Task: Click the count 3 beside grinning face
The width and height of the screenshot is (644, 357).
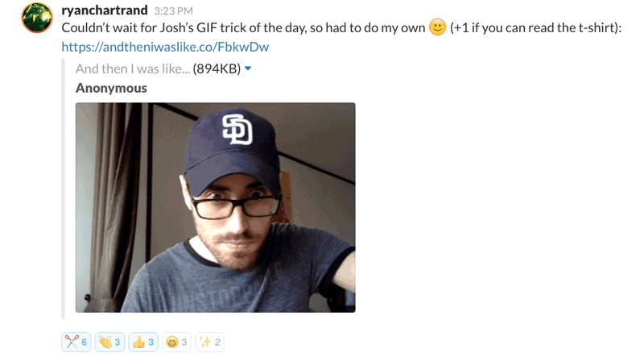Action: click(x=184, y=342)
